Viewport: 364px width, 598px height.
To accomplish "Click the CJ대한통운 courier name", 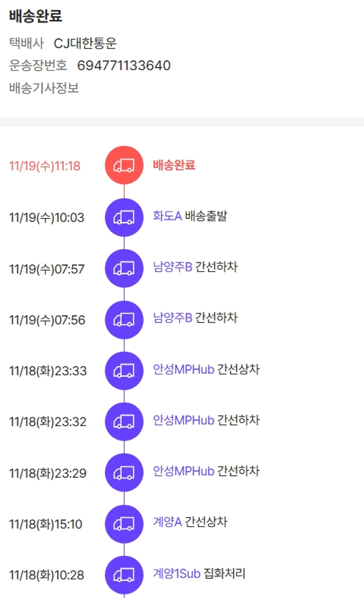I will click(85, 44).
